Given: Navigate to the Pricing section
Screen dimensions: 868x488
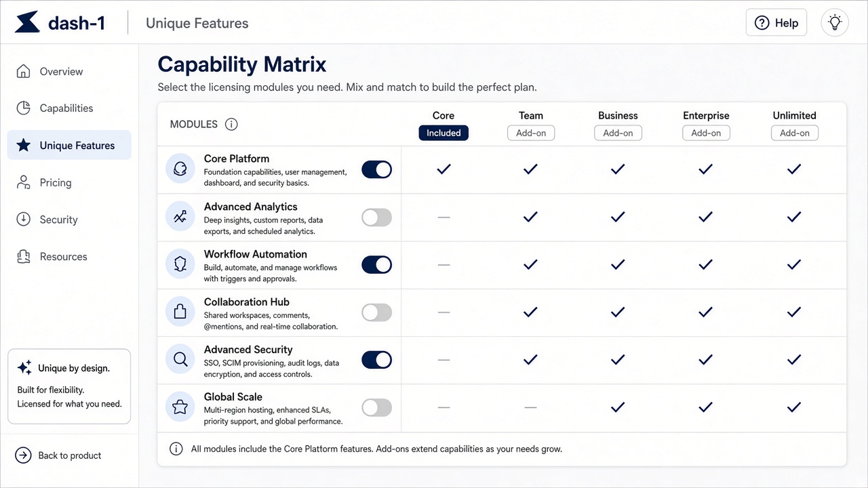Looking at the screenshot, I should (69, 182).
